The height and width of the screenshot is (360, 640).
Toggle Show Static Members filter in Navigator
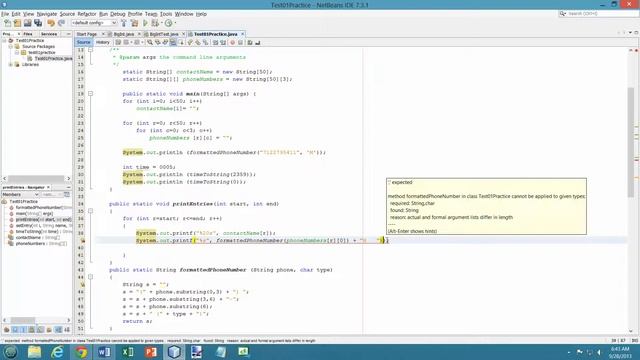(22, 330)
